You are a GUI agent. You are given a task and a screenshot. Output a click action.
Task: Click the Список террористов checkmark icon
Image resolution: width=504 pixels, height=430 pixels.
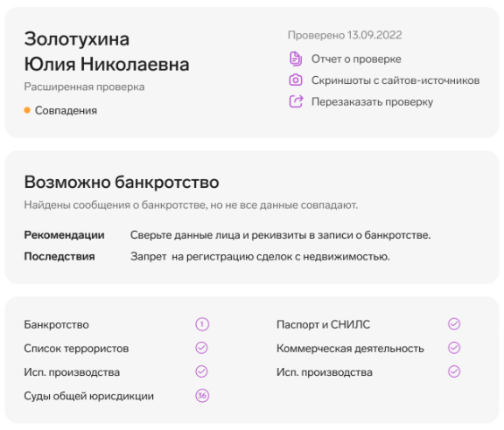point(201,348)
